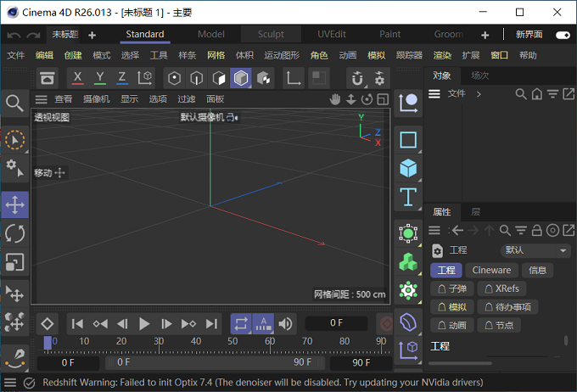Toggle the X axis lock
The width and height of the screenshot is (577, 392).
(x=77, y=78)
